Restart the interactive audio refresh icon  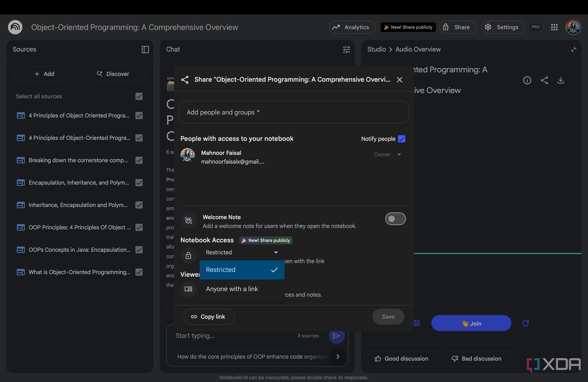click(x=525, y=323)
